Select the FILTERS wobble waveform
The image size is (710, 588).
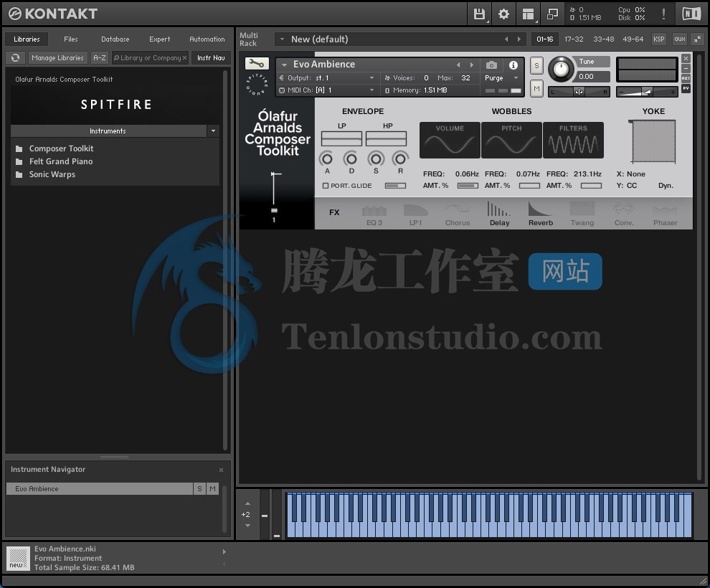[x=573, y=140]
